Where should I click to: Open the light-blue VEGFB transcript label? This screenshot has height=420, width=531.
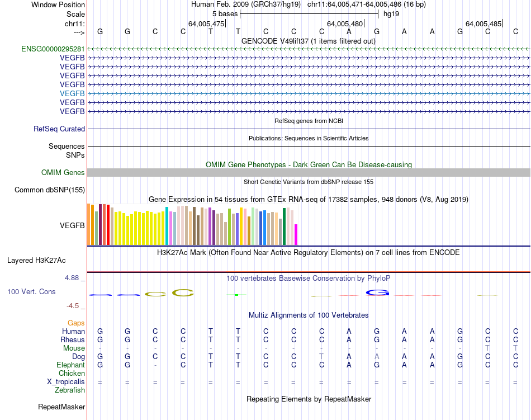(72, 93)
